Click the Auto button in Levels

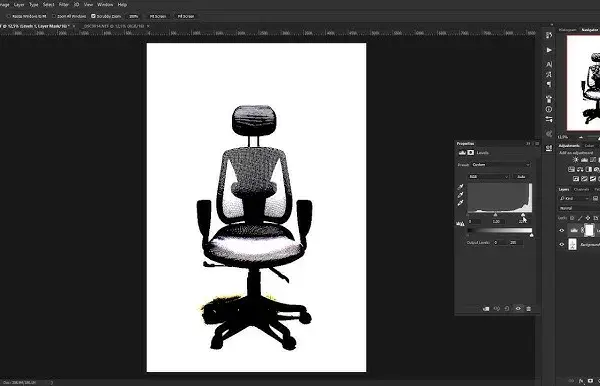click(521, 177)
